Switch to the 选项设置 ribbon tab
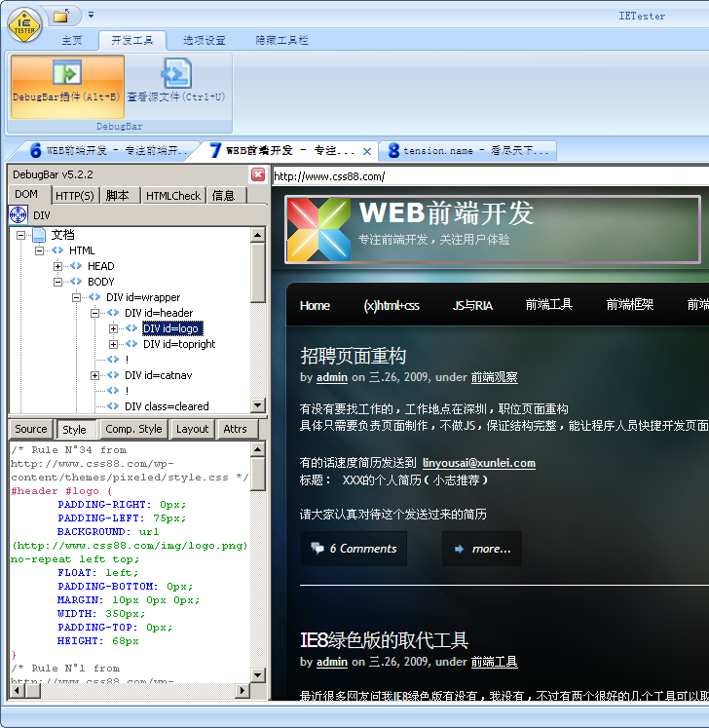The image size is (709, 728). coord(204,40)
